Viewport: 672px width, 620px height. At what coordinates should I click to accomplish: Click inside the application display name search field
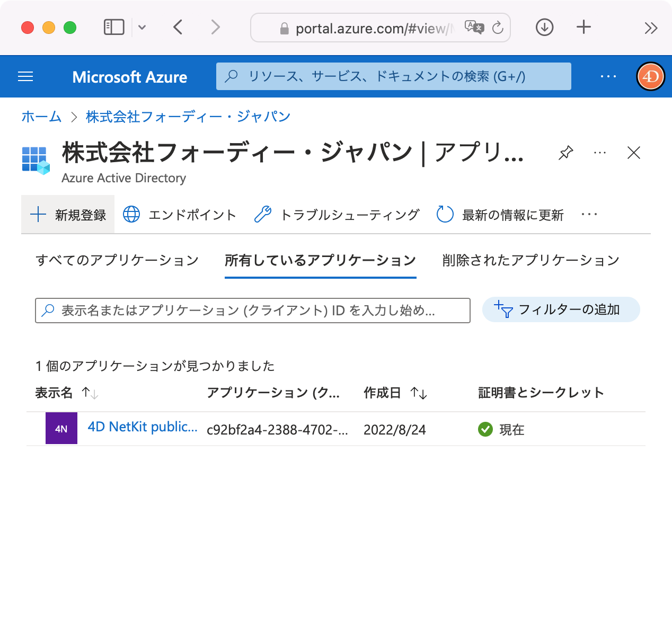[252, 311]
